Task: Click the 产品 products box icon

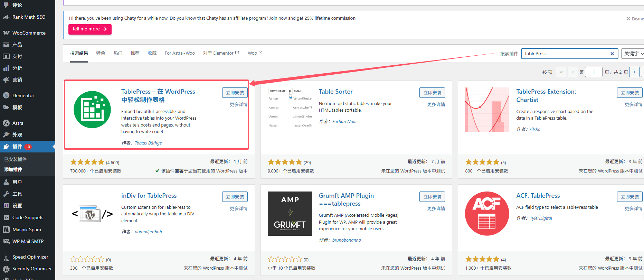Action: point(6,45)
